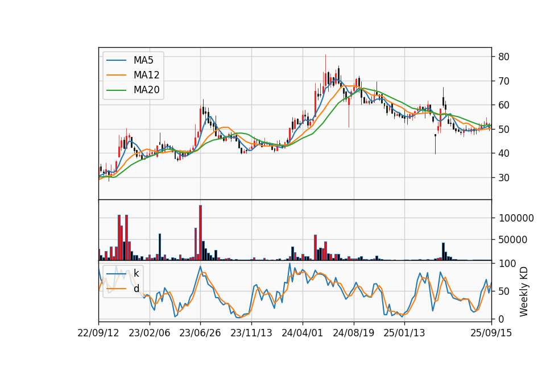The height and width of the screenshot is (392, 546).
Task: Click the 70 price axis tick label
Action: [503, 81]
